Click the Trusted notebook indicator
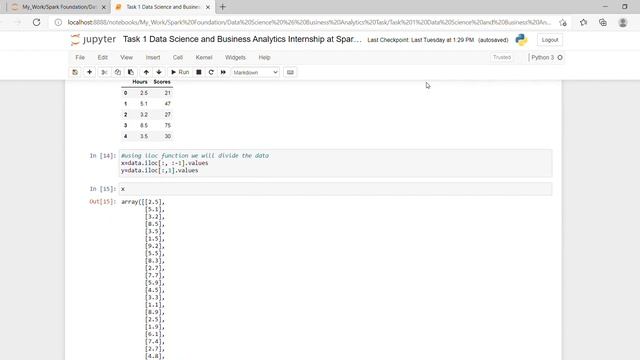640x360 pixels. point(502,58)
